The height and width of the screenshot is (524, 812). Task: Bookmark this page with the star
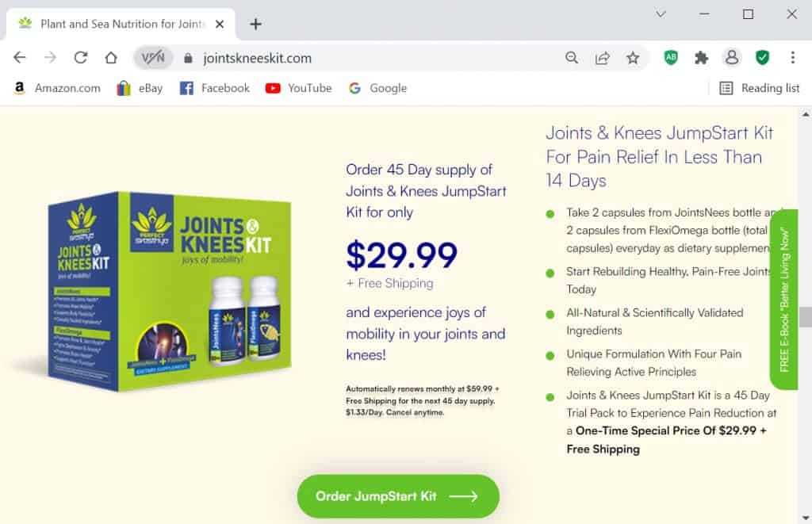pyautogui.click(x=633, y=58)
